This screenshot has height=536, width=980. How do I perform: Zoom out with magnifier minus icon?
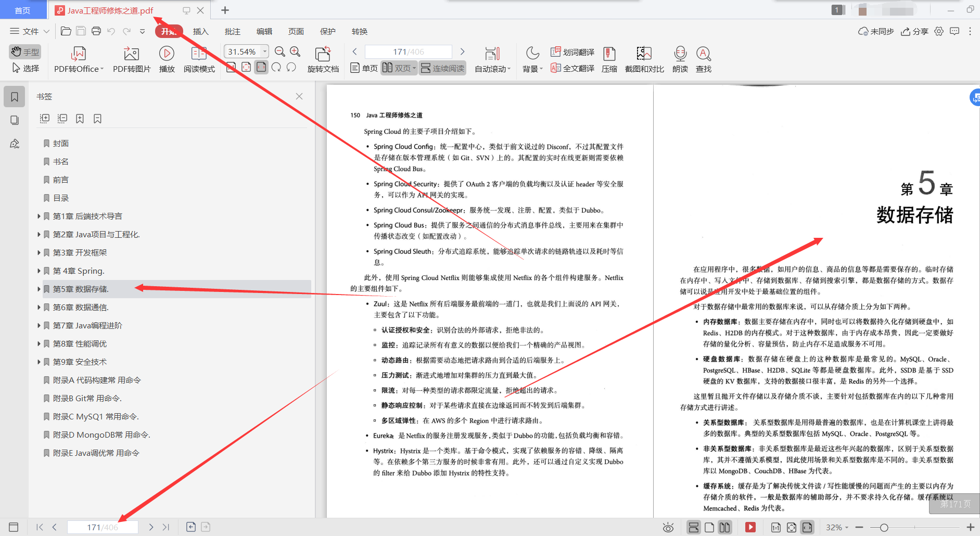[x=280, y=51]
